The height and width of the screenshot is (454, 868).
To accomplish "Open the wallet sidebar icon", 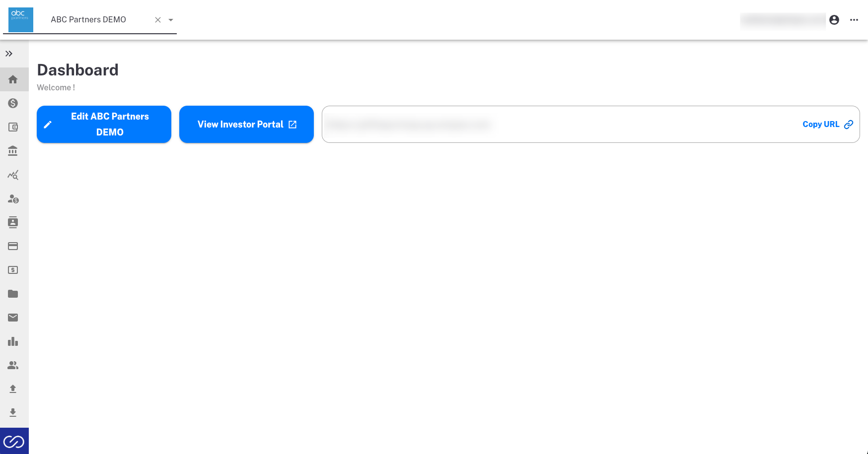I will click(13, 127).
